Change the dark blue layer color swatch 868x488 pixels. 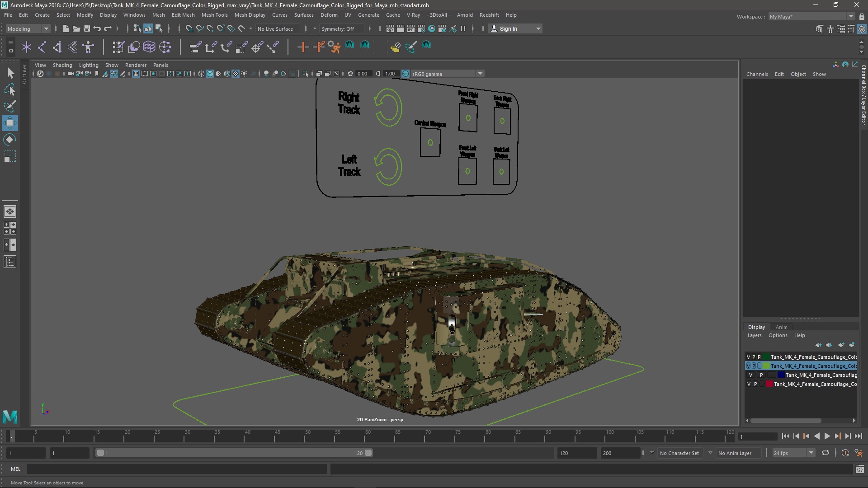[781, 375]
